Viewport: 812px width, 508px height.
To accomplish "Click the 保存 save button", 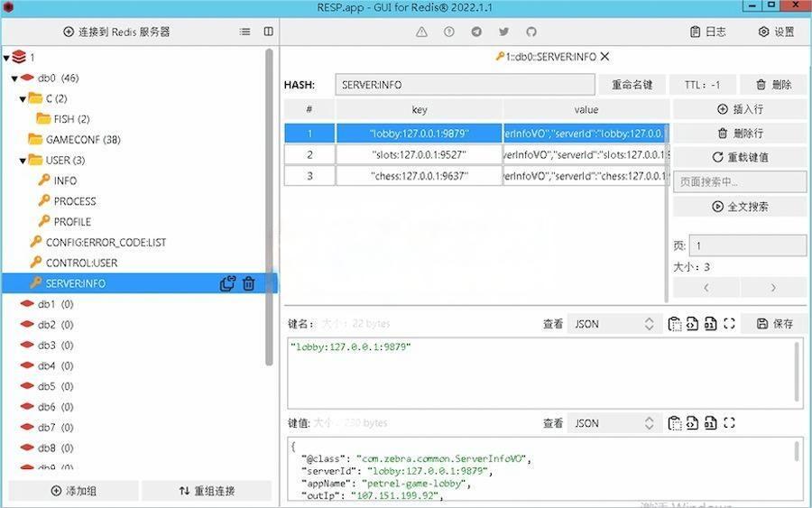I will pyautogui.click(x=775, y=324).
